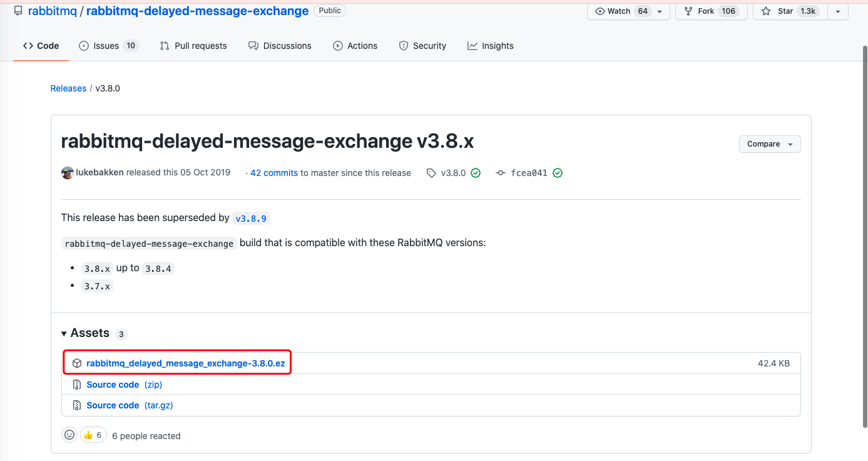Toggle the thumbs up reaction
This screenshot has width=868, height=461.
93,435
